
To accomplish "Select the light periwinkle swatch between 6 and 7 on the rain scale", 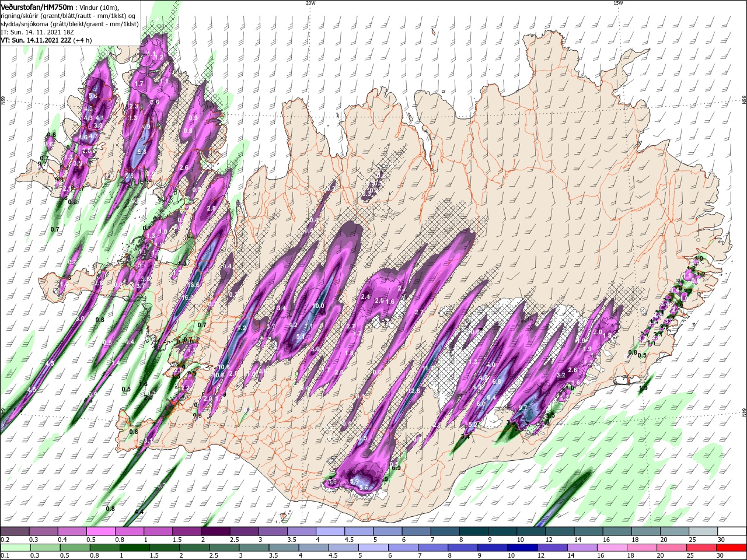I will click(x=403, y=548).
